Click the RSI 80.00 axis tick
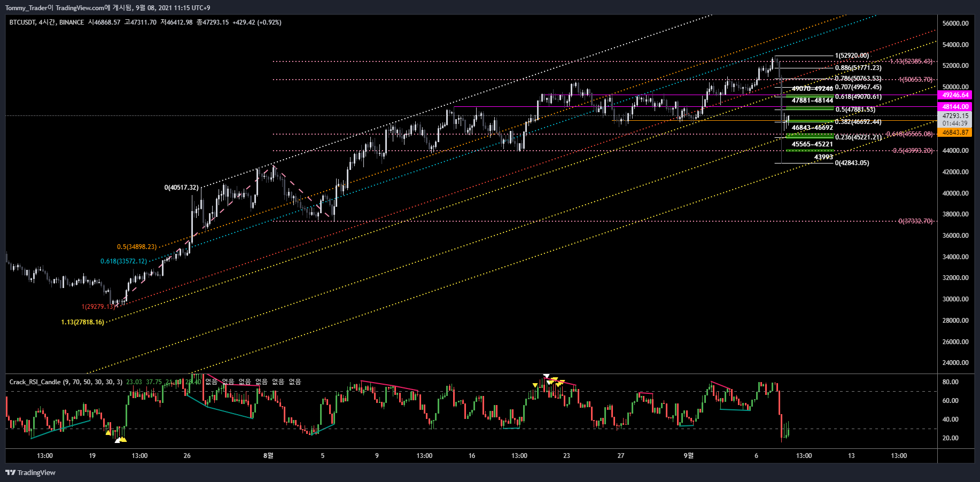 (x=950, y=382)
